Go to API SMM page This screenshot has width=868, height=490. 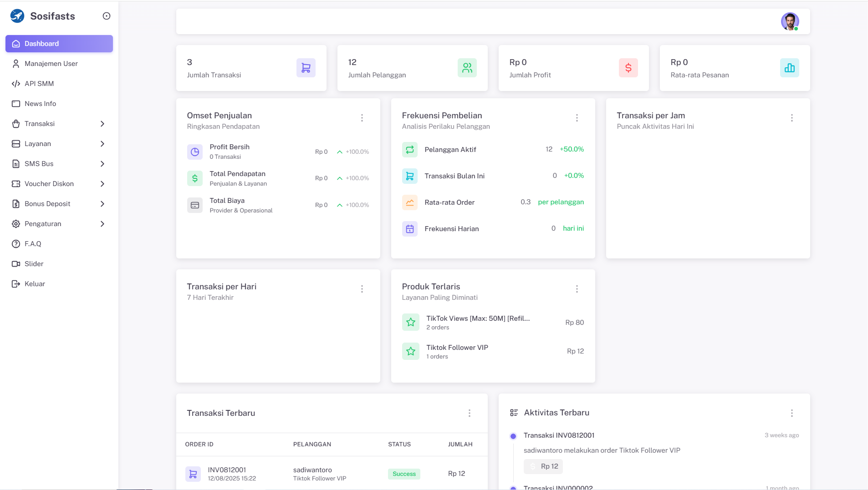point(59,84)
